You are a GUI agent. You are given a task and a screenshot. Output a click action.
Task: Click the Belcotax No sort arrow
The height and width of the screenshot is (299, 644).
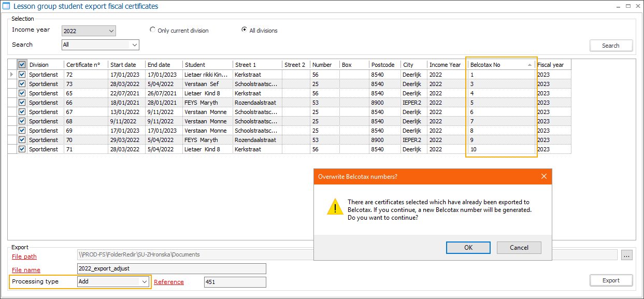pos(529,65)
